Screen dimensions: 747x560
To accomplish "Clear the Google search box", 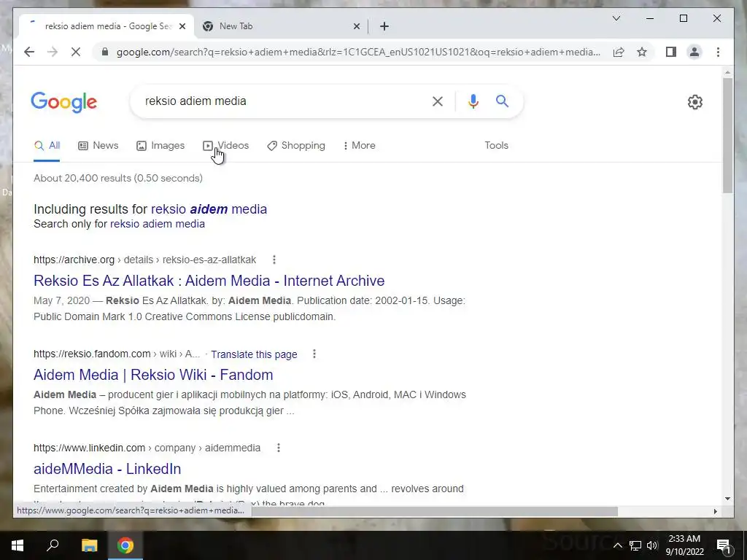I will pos(438,101).
